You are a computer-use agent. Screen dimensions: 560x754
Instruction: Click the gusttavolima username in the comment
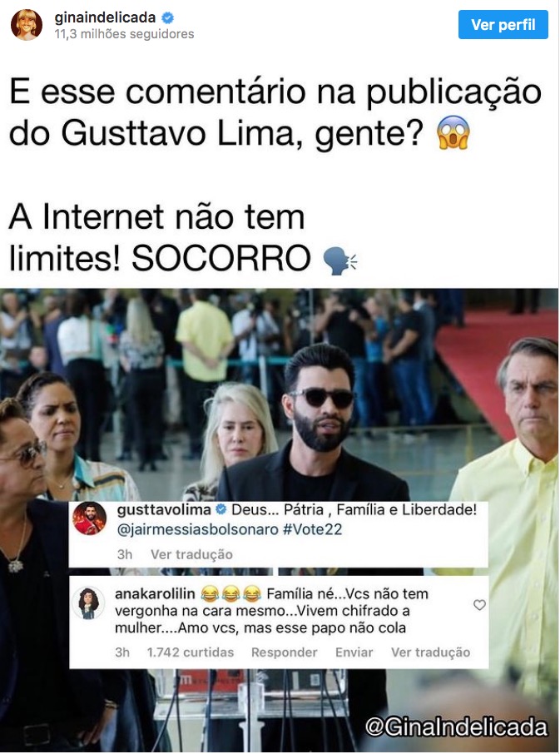(164, 509)
